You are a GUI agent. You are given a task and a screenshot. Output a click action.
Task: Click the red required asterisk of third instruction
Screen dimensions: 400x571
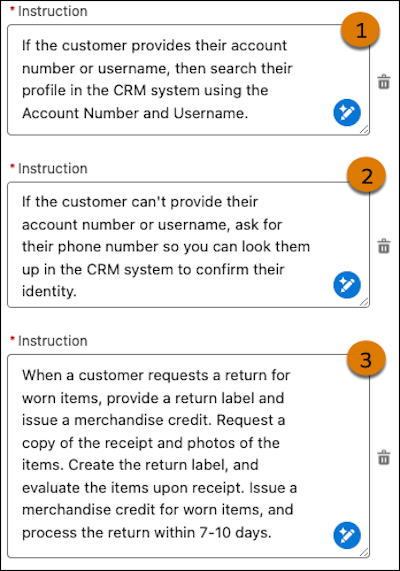(x=12, y=339)
